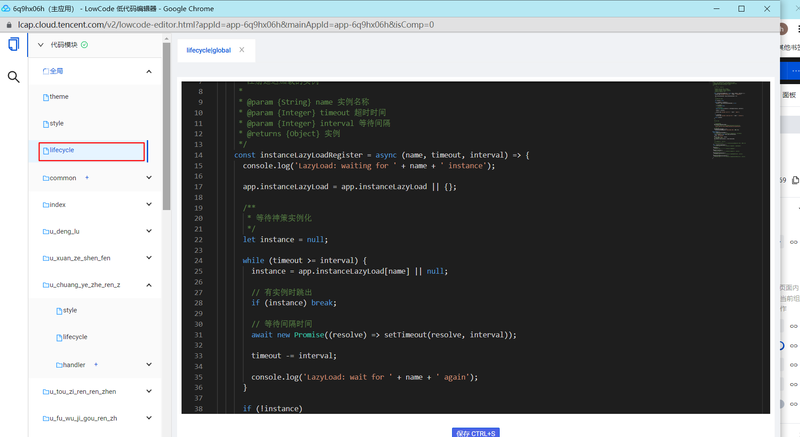Open lifecycle file under u_chuang_ye_zhe_ren_z

coord(74,338)
